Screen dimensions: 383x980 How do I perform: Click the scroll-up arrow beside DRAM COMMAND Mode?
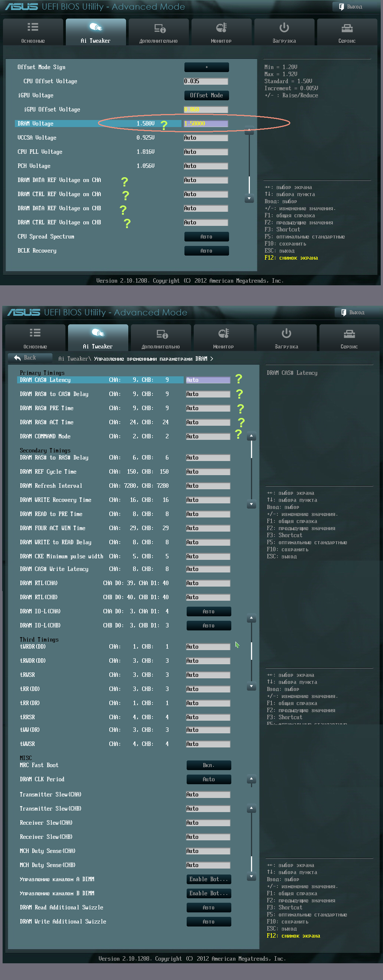coord(252,436)
